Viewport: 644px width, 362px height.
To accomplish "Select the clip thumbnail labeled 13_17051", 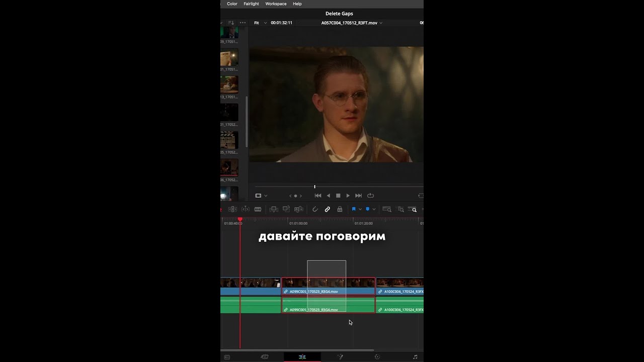I will pyautogui.click(x=229, y=84).
